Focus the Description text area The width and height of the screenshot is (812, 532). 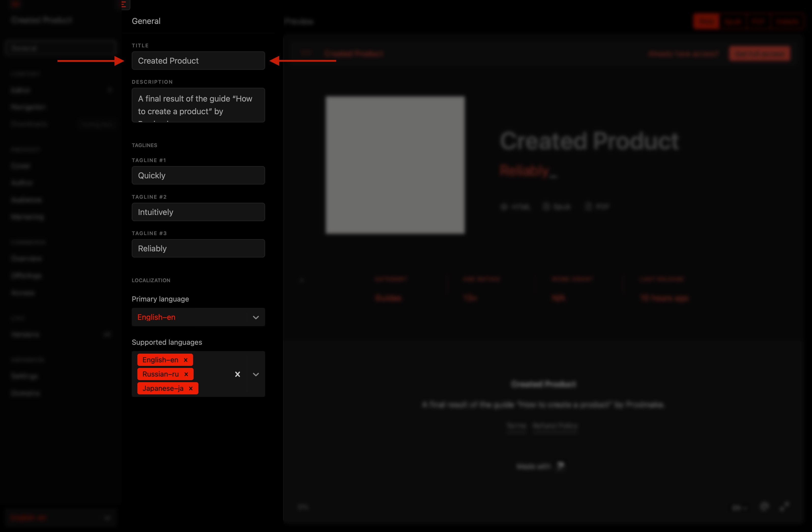click(x=198, y=105)
